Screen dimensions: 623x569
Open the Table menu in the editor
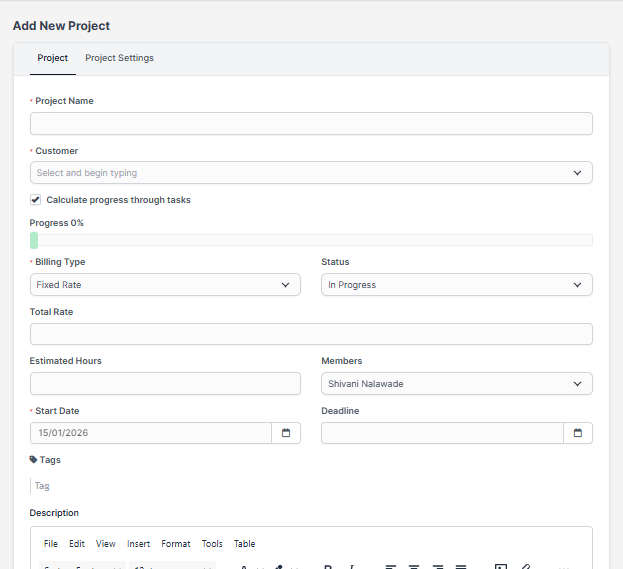[244, 544]
